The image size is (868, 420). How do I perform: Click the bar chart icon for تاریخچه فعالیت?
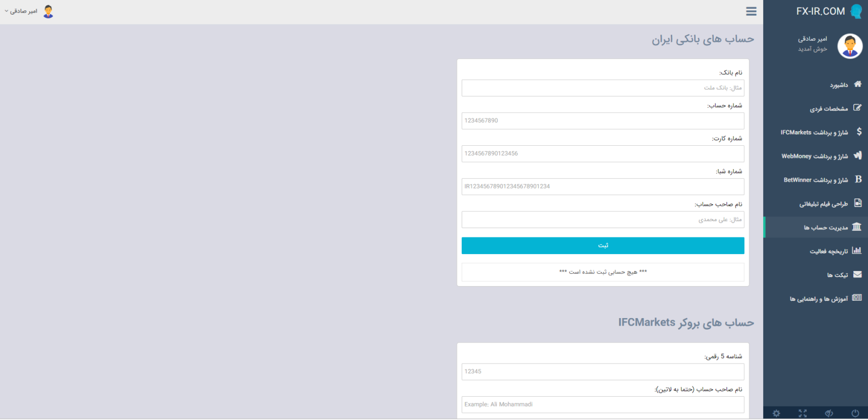pyautogui.click(x=857, y=250)
